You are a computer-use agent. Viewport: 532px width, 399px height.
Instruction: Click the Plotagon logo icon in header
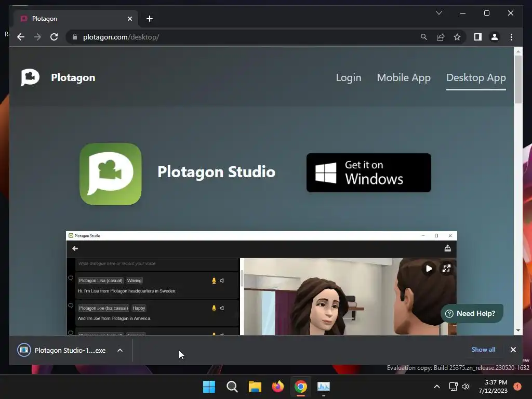[30, 77]
